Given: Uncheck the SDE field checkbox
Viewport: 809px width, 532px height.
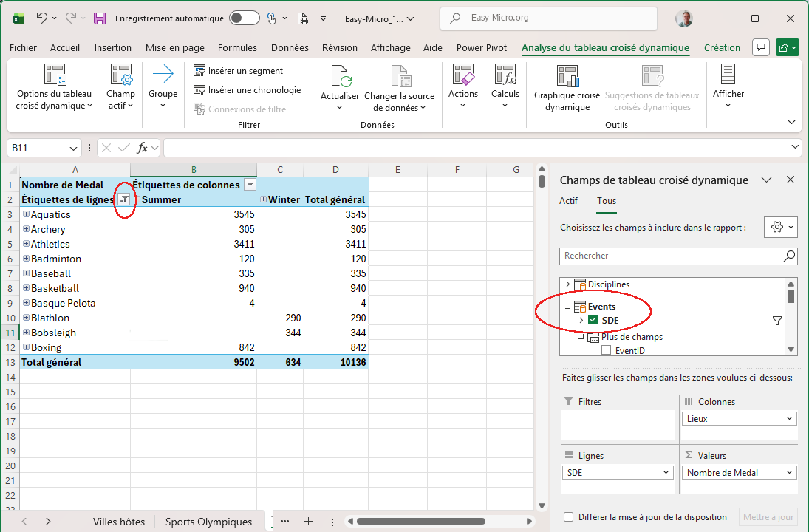Looking at the screenshot, I should [593, 320].
